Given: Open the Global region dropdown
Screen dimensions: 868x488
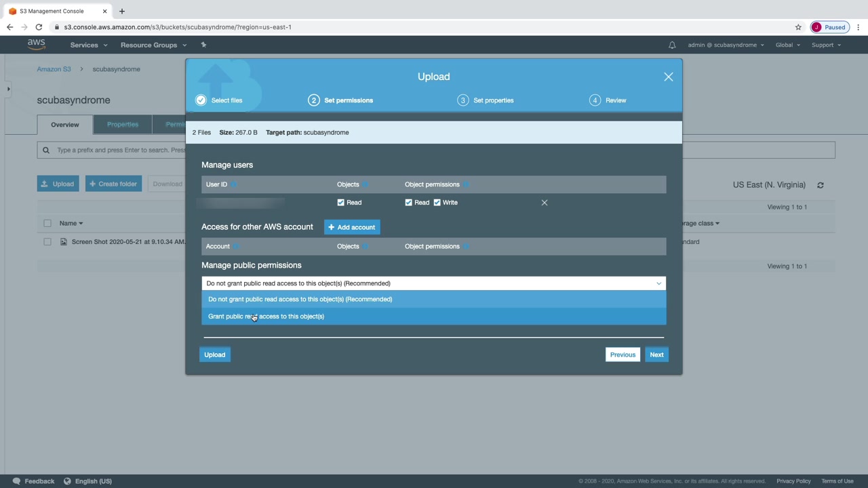Looking at the screenshot, I should [x=788, y=45].
